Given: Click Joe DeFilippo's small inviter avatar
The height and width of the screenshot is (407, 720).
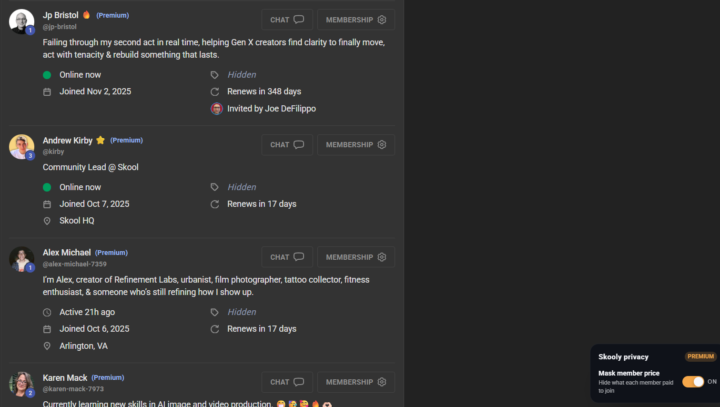Looking at the screenshot, I should tap(217, 109).
